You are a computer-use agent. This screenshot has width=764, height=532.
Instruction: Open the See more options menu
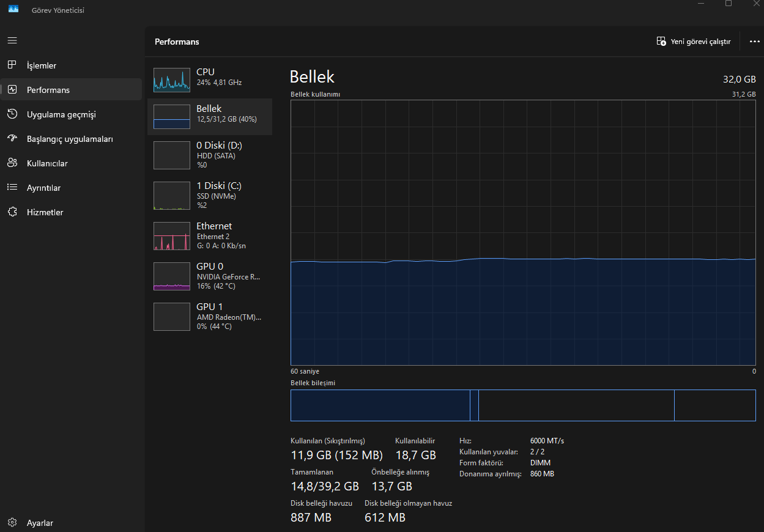(754, 41)
